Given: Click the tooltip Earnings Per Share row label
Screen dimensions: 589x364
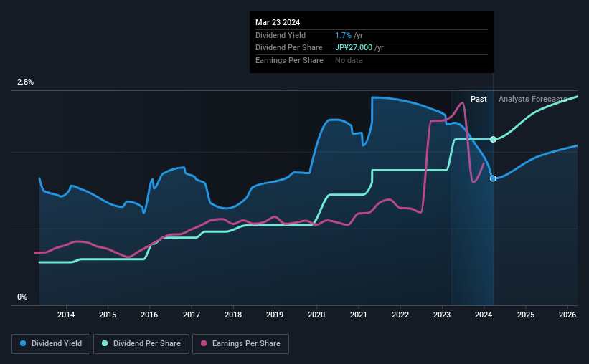Looking at the screenshot, I should tap(289, 60).
